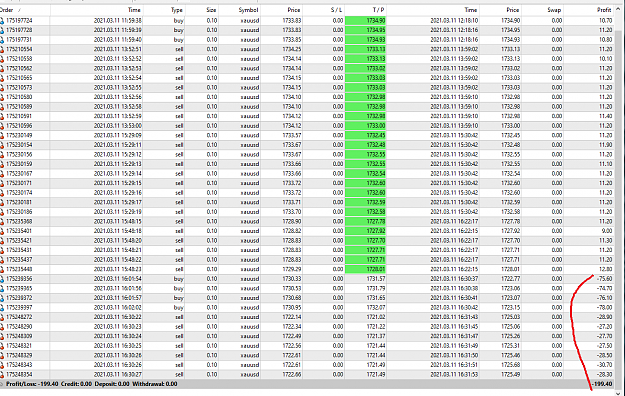The width and height of the screenshot is (625, 396).
Task: Click the sell order icon beside 175230149
Action: tap(2, 135)
